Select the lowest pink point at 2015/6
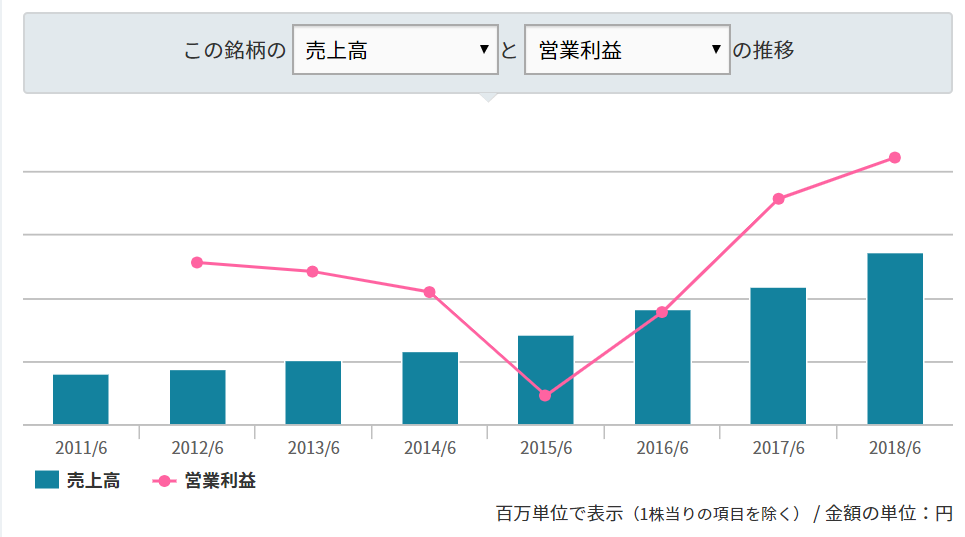 click(x=545, y=396)
